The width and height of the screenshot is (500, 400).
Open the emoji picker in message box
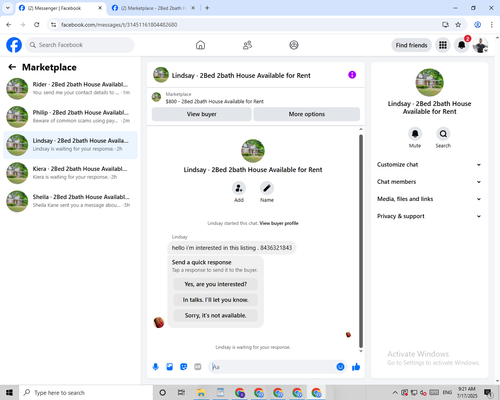click(x=340, y=367)
